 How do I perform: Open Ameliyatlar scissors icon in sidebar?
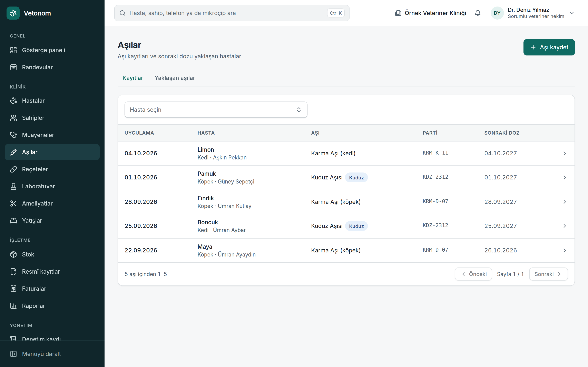click(x=13, y=203)
